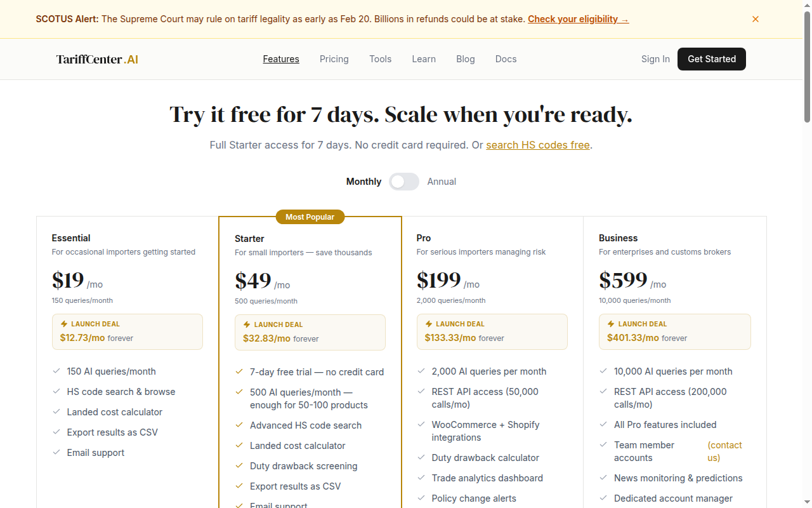Open the Learn menu
The height and width of the screenshot is (508, 812).
point(424,58)
